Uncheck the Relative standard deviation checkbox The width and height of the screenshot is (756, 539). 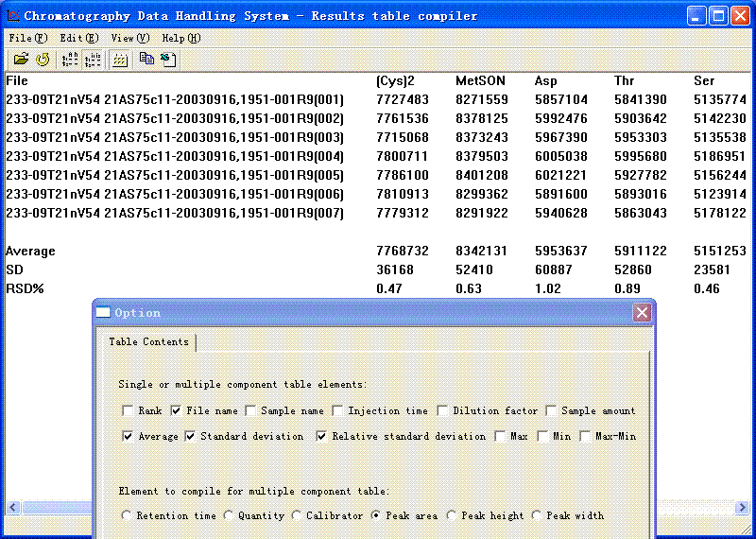(321, 436)
